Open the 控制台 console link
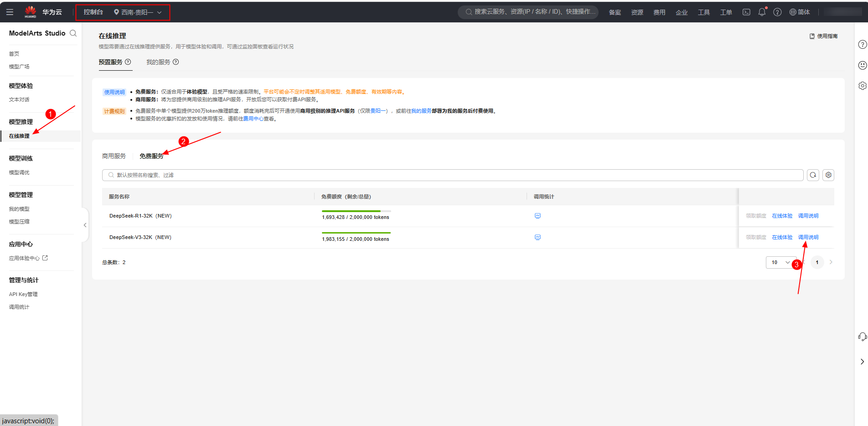The width and height of the screenshot is (868, 426). (93, 12)
